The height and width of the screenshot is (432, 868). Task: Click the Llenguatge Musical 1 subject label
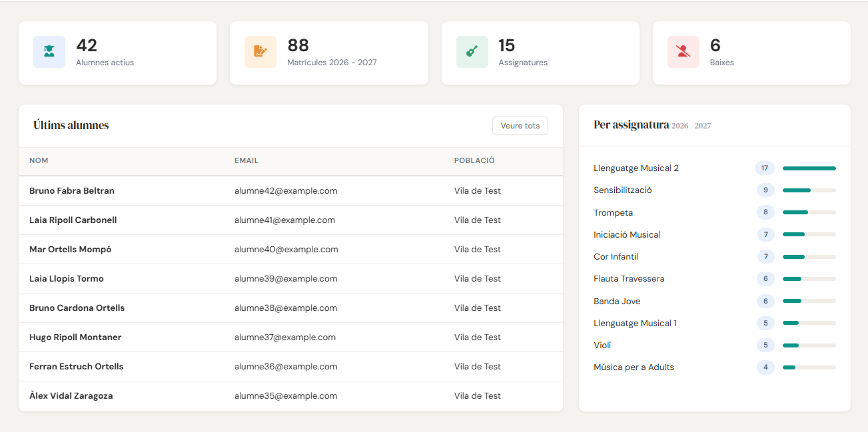pos(635,324)
